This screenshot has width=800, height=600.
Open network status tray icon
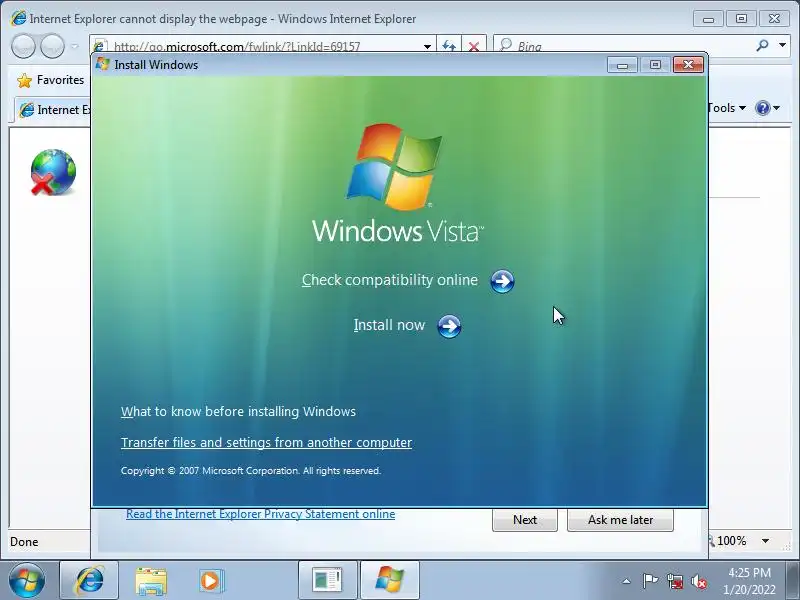[674, 581]
